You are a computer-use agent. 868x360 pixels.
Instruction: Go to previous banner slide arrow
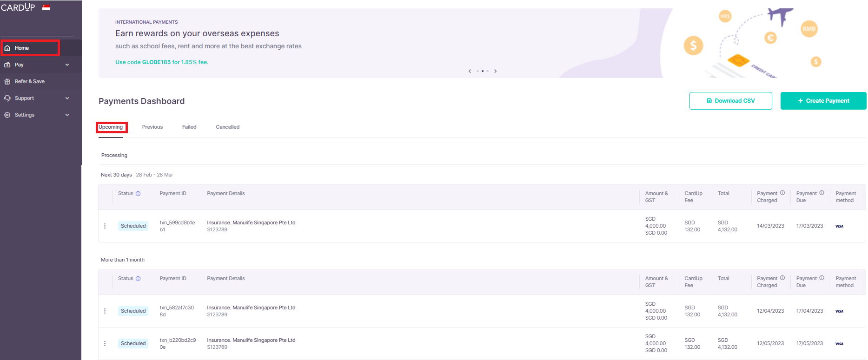point(470,71)
